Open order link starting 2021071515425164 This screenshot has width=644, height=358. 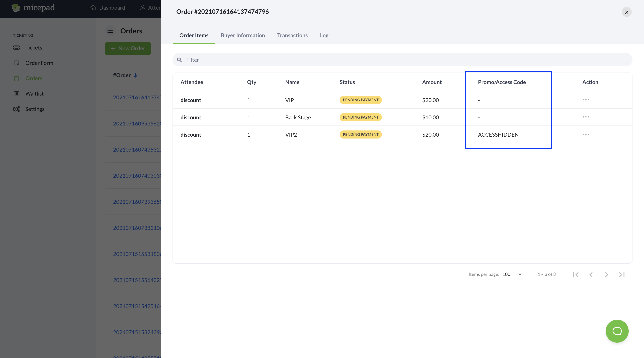pyautogui.click(x=137, y=306)
